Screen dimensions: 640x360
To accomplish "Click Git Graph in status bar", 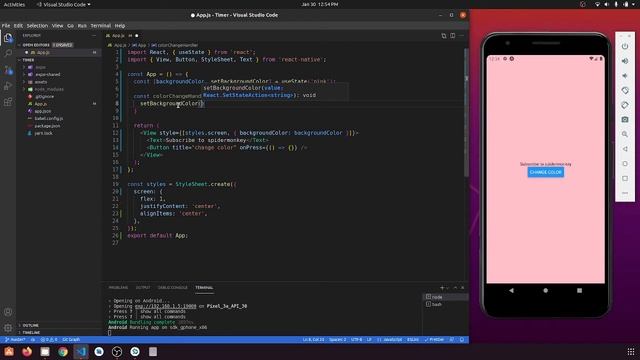I will point(71,340).
